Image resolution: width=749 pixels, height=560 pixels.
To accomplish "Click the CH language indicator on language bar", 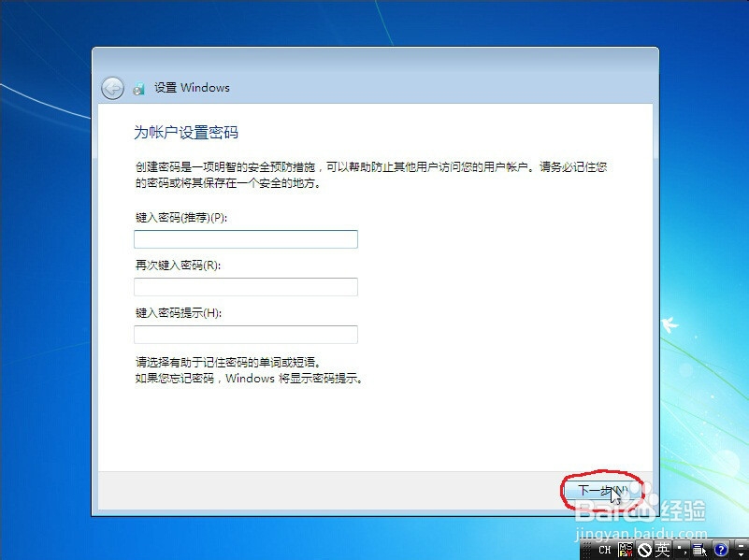I will coord(605,550).
